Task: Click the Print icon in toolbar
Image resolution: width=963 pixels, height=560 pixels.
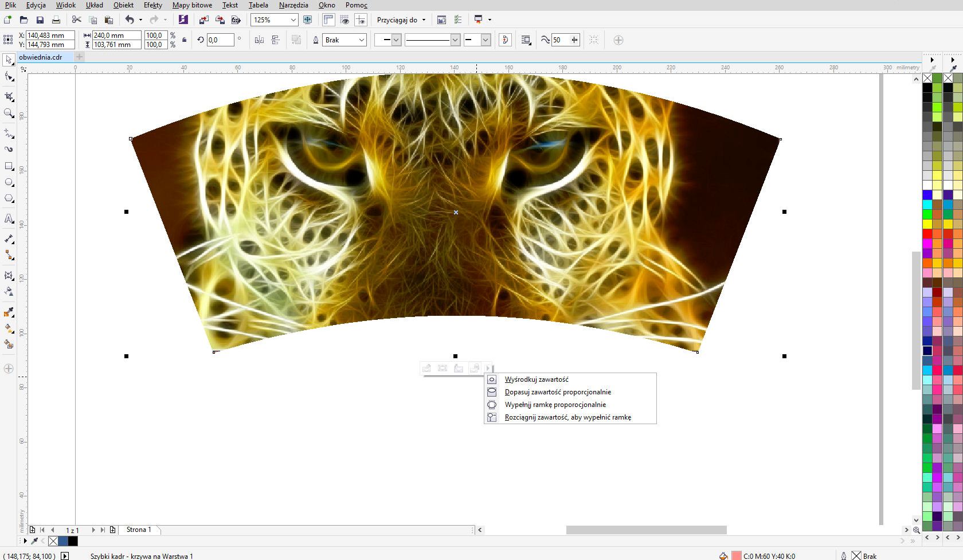Action: (x=56, y=20)
